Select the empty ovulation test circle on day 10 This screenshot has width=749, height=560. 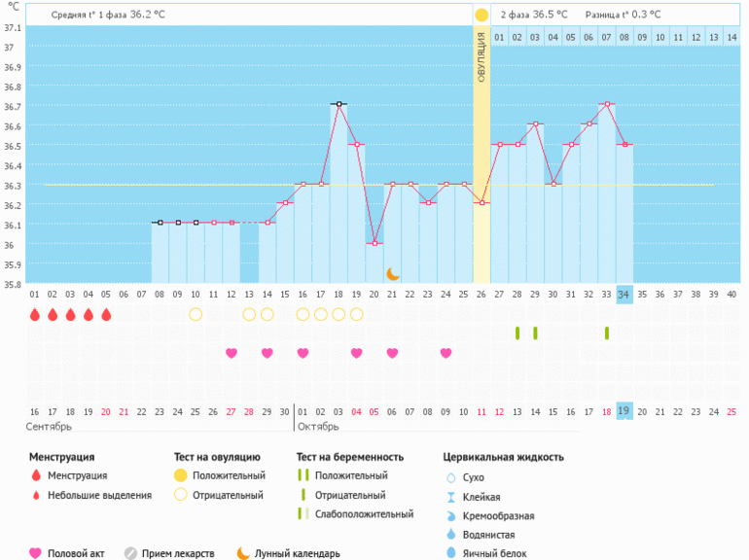[196, 314]
